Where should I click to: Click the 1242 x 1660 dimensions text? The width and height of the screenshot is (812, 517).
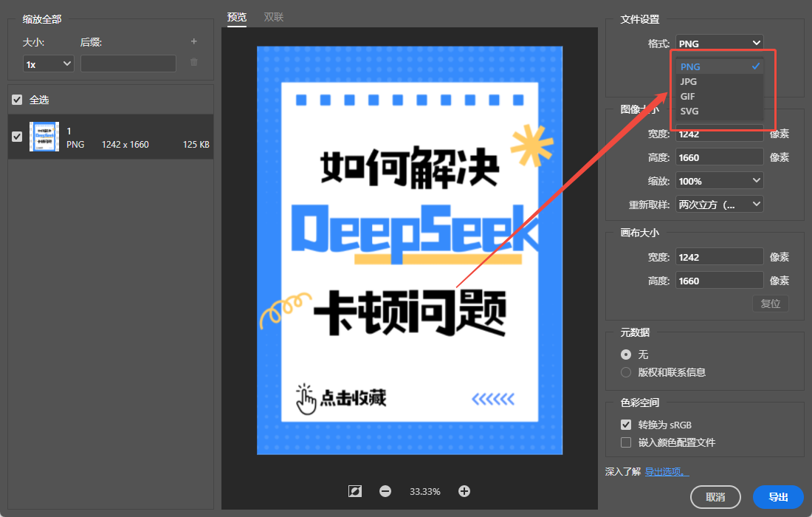click(125, 145)
